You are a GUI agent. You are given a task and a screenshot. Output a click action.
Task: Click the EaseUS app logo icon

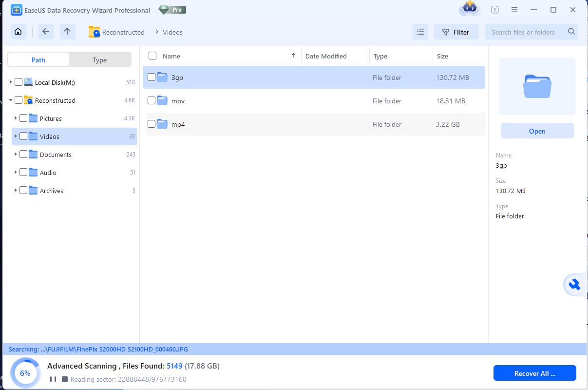click(x=16, y=10)
